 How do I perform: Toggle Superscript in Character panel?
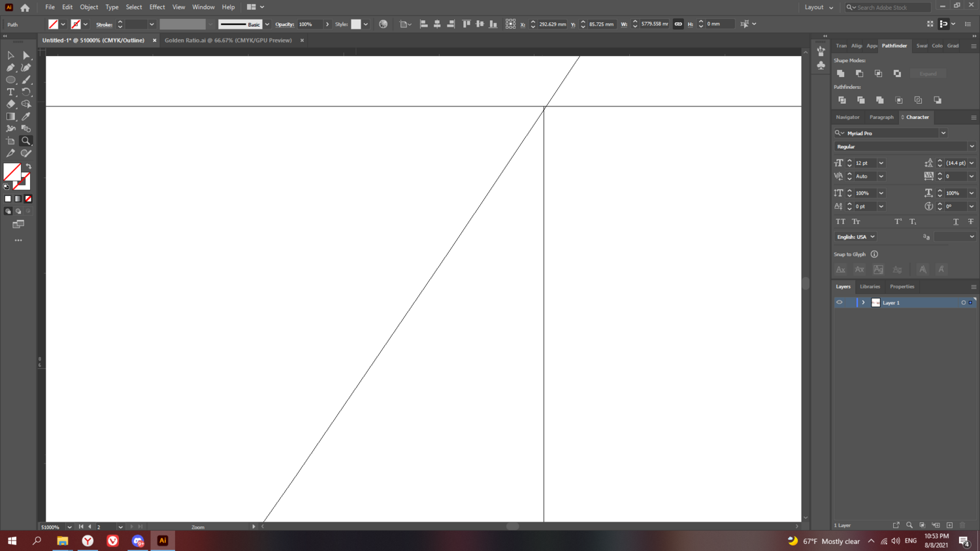point(898,222)
